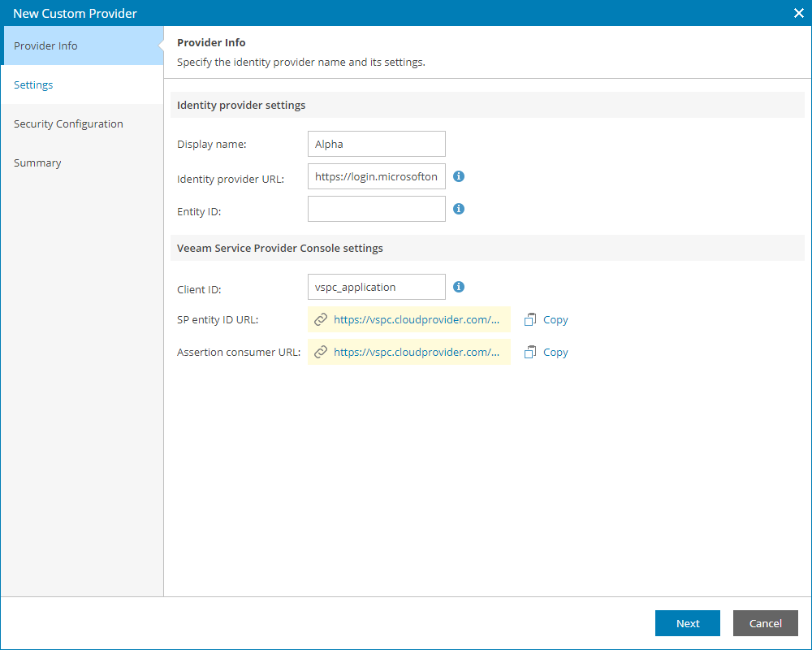Viewport: 812px width, 650px height.
Task: Open the Security Configuration step
Action: (68, 123)
